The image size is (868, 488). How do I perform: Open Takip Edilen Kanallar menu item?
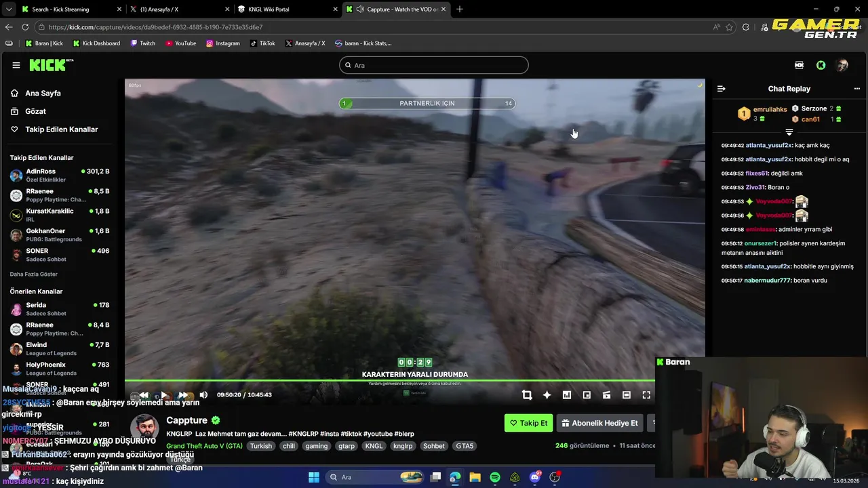pos(61,129)
